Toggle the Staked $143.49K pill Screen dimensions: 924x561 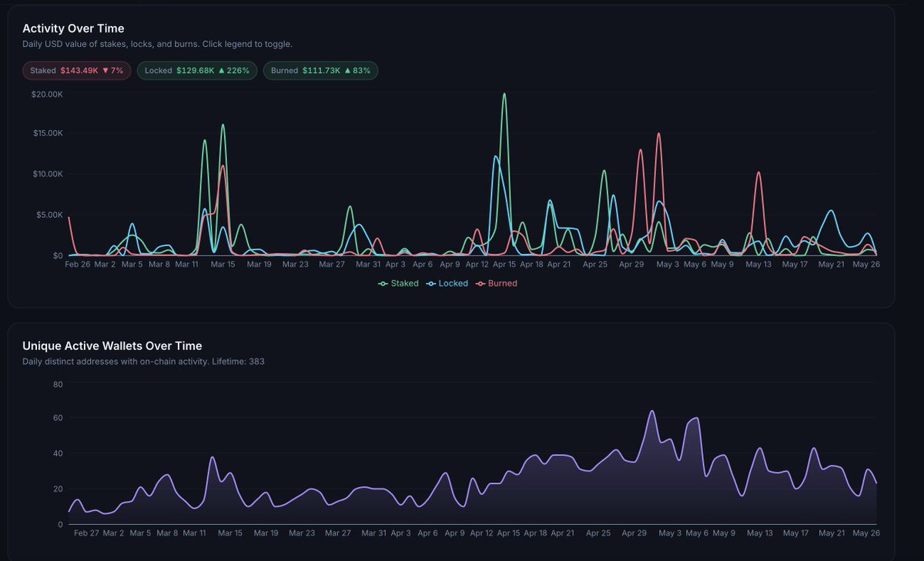[76, 70]
